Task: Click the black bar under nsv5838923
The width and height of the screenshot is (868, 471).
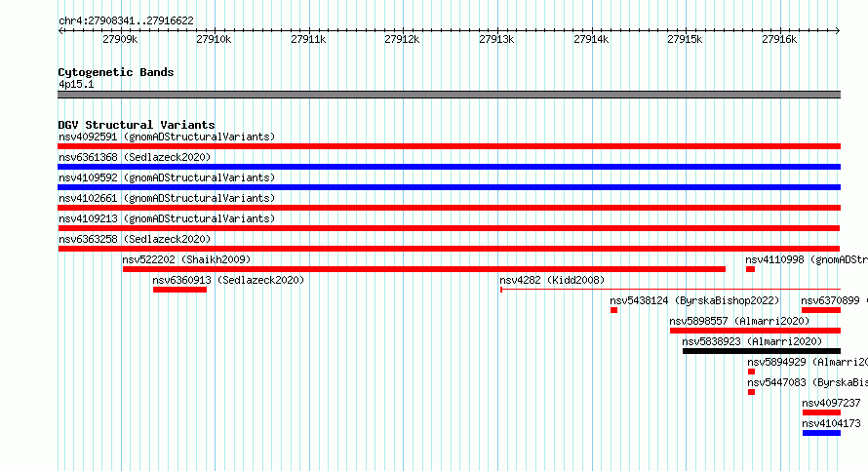Action: click(x=762, y=351)
